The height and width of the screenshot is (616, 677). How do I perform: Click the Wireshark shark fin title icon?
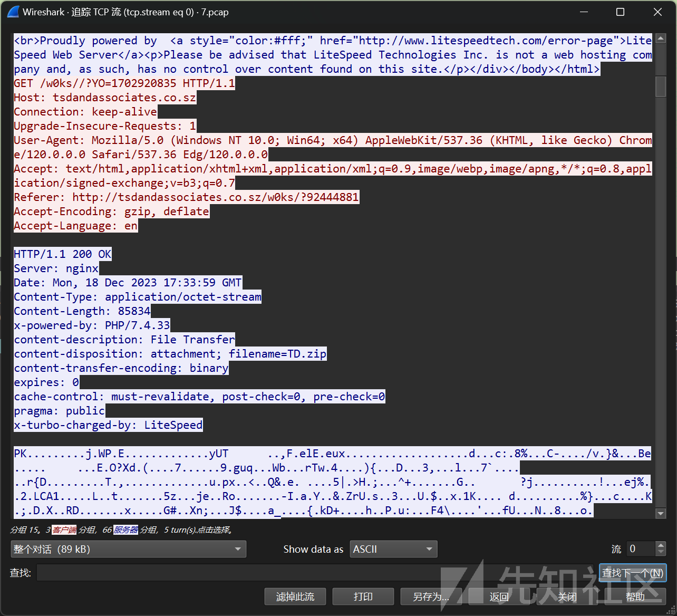tap(13, 12)
